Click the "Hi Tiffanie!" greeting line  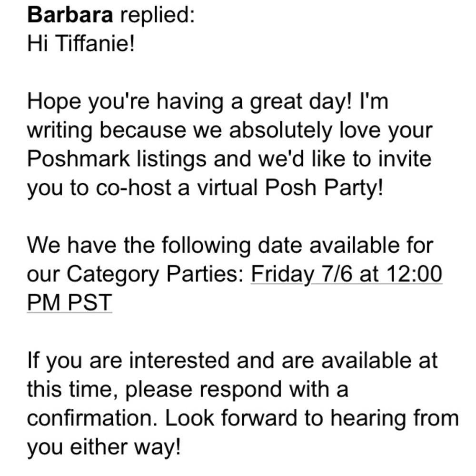81,44
